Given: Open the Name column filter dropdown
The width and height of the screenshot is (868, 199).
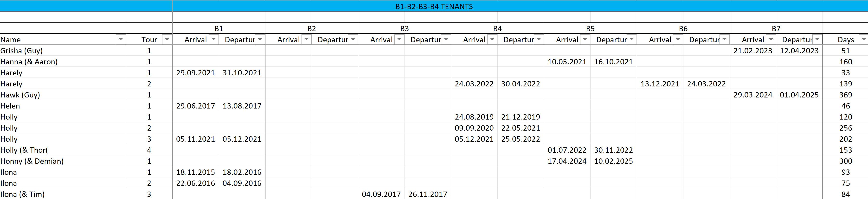Looking at the screenshot, I should [x=121, y=40].
